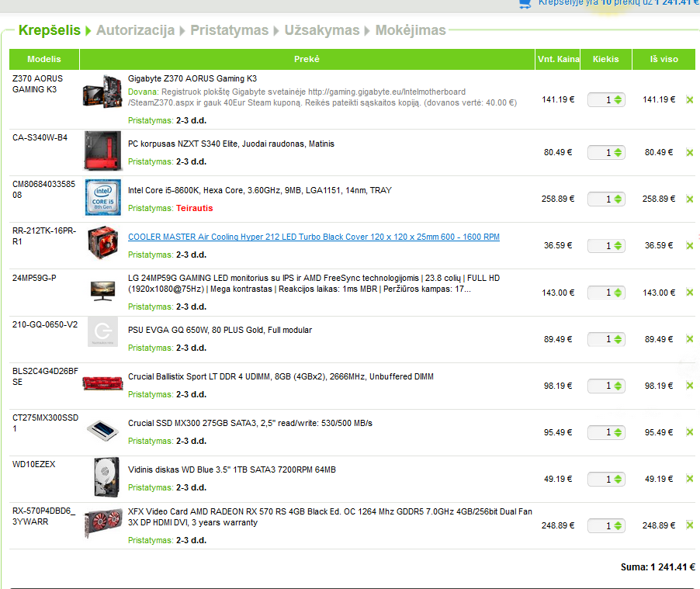
Task: Select model code 210-GQ-0650-V2
Action: coord(45,324)
